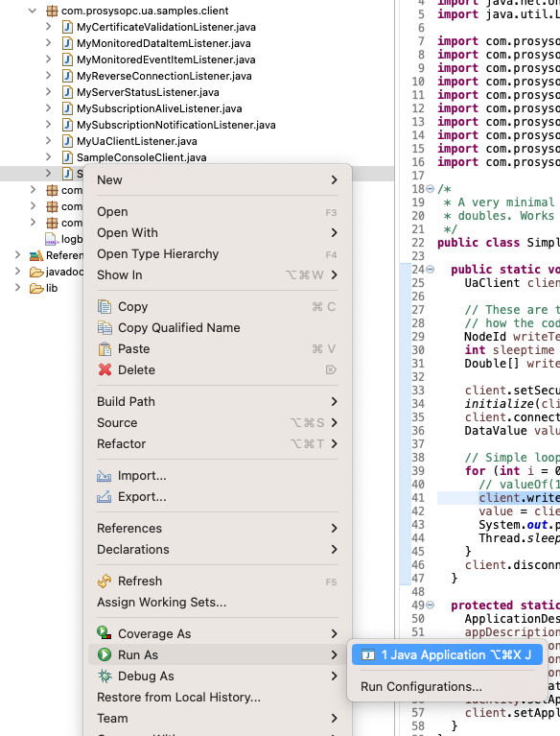Click the Copy Qualified Name icon
This screenshot has height=736, width=560.
click(x=105, y=327)
